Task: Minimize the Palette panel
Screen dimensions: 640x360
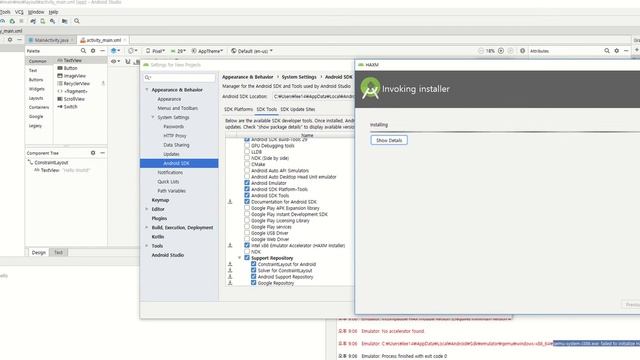Action: click(x=102, y=51)
